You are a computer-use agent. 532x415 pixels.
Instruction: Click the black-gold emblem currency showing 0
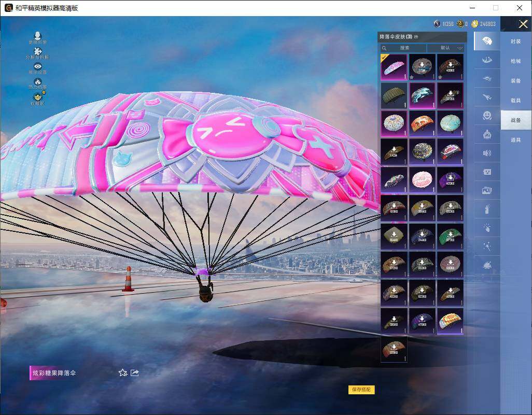tap(460, 24)
